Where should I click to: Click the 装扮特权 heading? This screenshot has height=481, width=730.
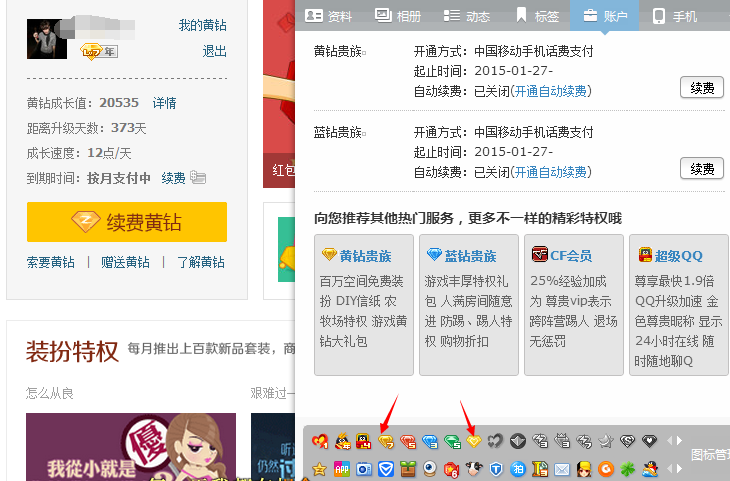click(x=72, y=352)
